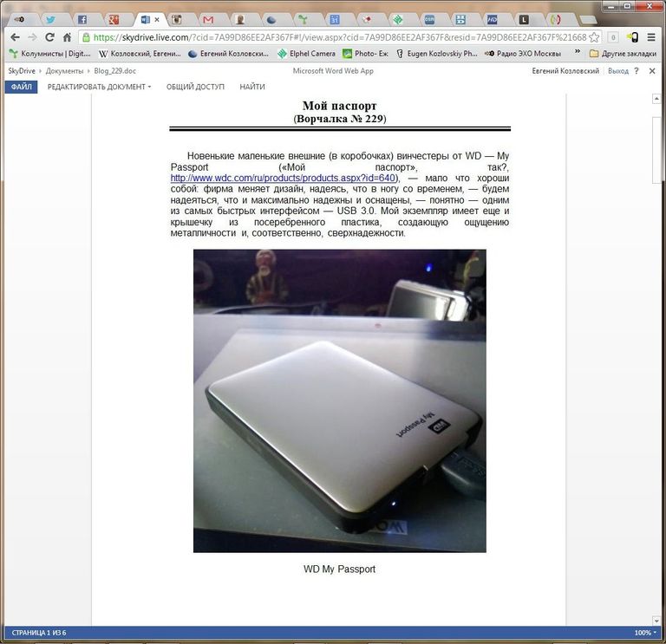Close the Word Web App viewer
Image resolution: width=666 pixels, height=644 pixels.
click(x=652, y=71)
